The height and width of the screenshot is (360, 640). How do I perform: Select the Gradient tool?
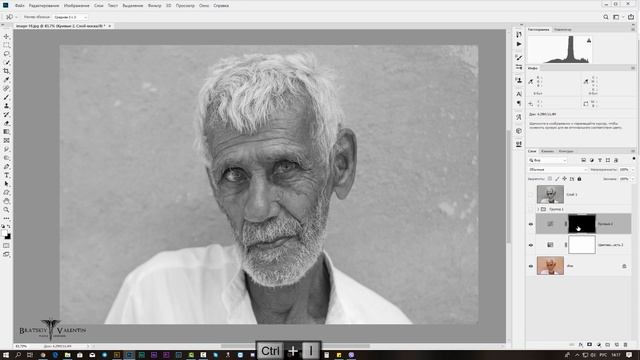point(7,132)
